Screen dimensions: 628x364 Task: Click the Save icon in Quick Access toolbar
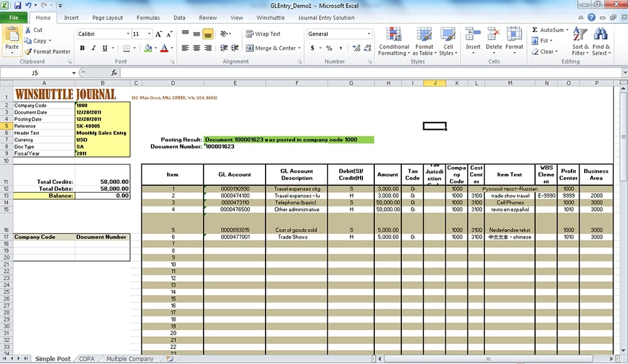[16, 5]
